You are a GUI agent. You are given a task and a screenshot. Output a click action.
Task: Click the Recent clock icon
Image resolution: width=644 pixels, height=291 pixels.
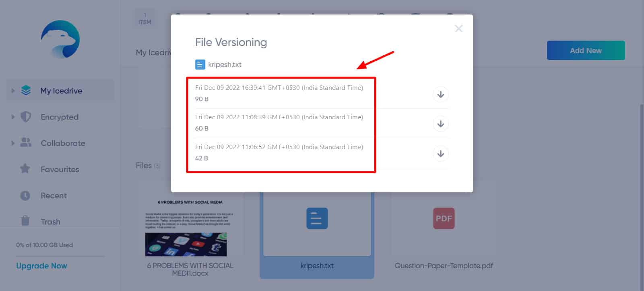click(x=25, y=195)
